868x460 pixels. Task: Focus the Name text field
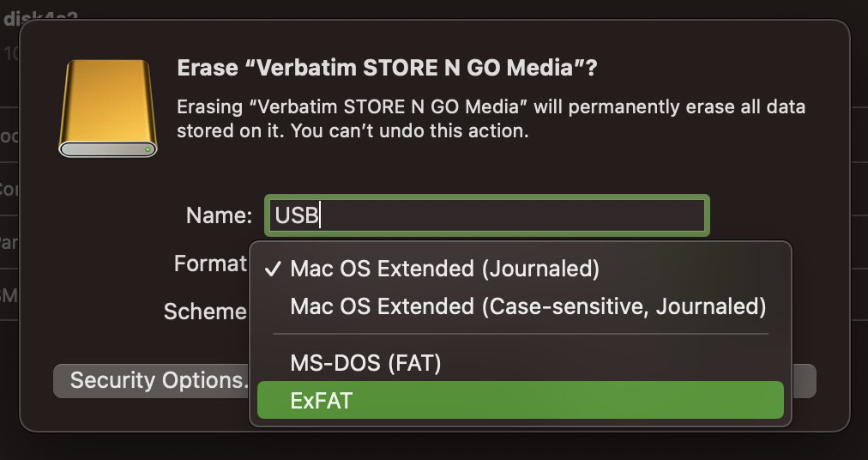[486, 215]
